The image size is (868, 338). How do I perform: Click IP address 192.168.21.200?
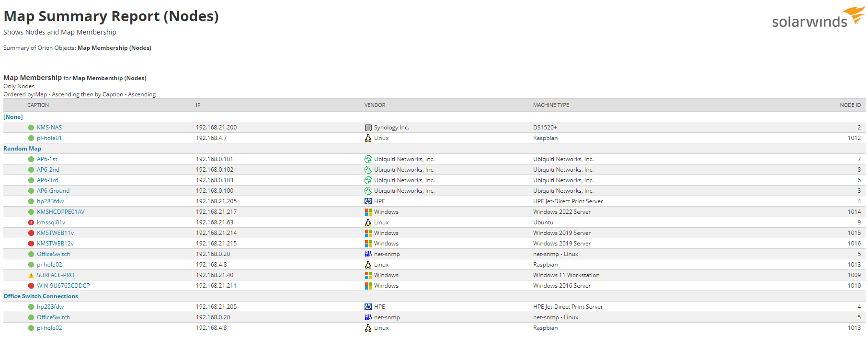pos(216,128)
